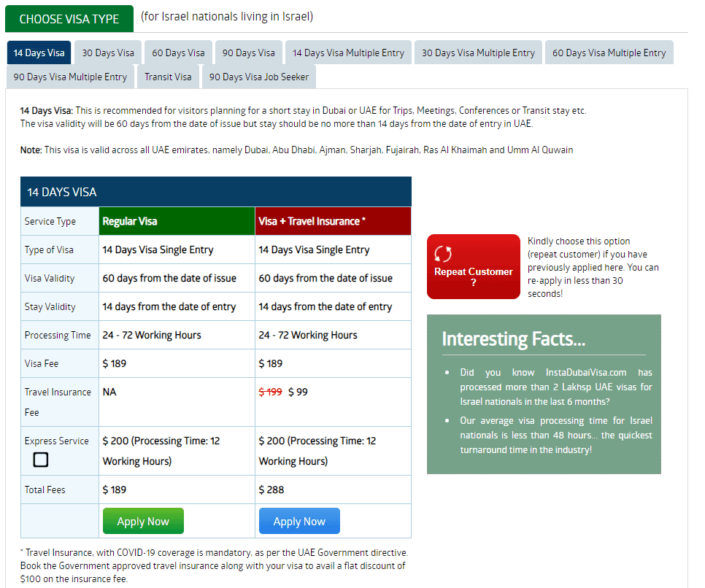Select the 90 Days Visa tab
Viewport: 705px width, 588px height.
248,53
